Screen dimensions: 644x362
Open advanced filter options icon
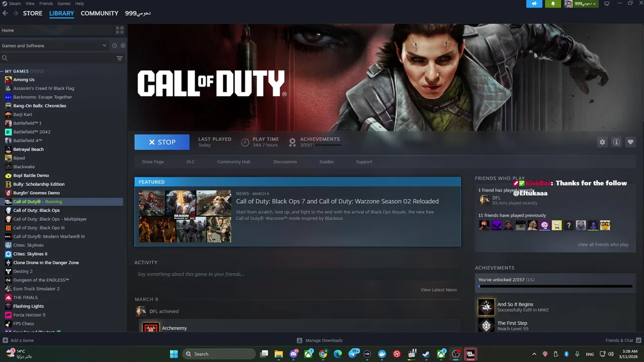pos(120,58)
